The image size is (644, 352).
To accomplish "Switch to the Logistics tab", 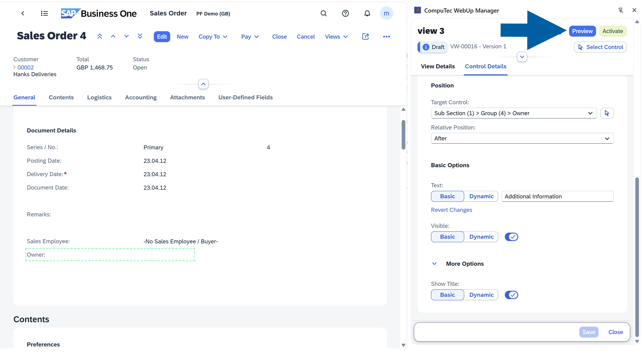I will click(x=99, y=98).
